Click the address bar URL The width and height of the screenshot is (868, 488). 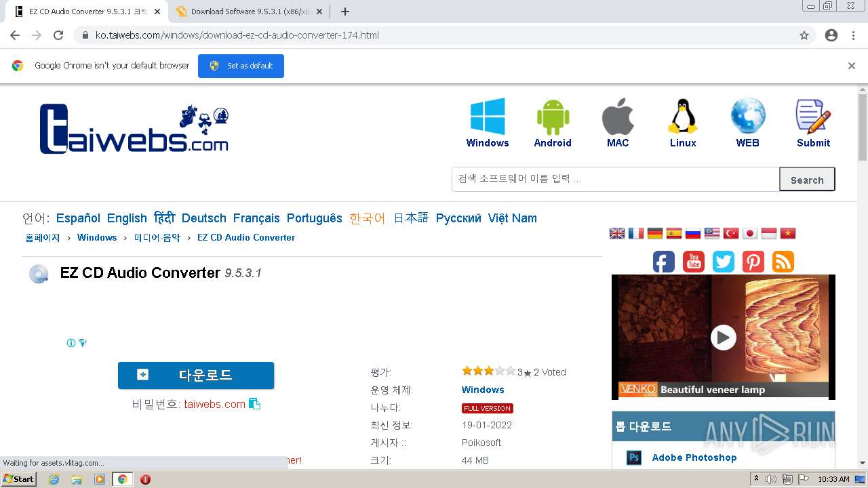click(x=237, y=35)
